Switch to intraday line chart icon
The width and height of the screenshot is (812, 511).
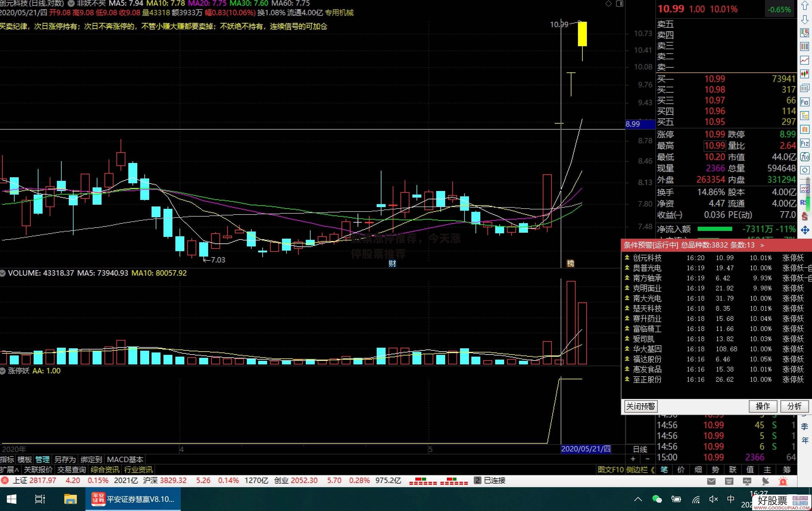pos(805,60)
